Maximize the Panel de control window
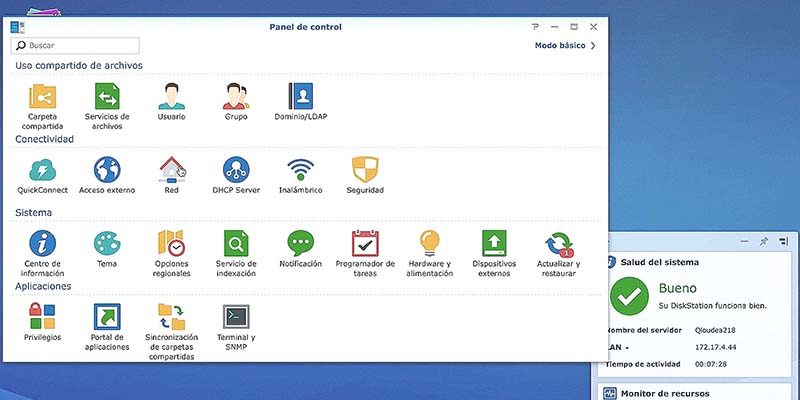Image resolution: width=800 pixels, height=400 pixels. pos(574,27)
